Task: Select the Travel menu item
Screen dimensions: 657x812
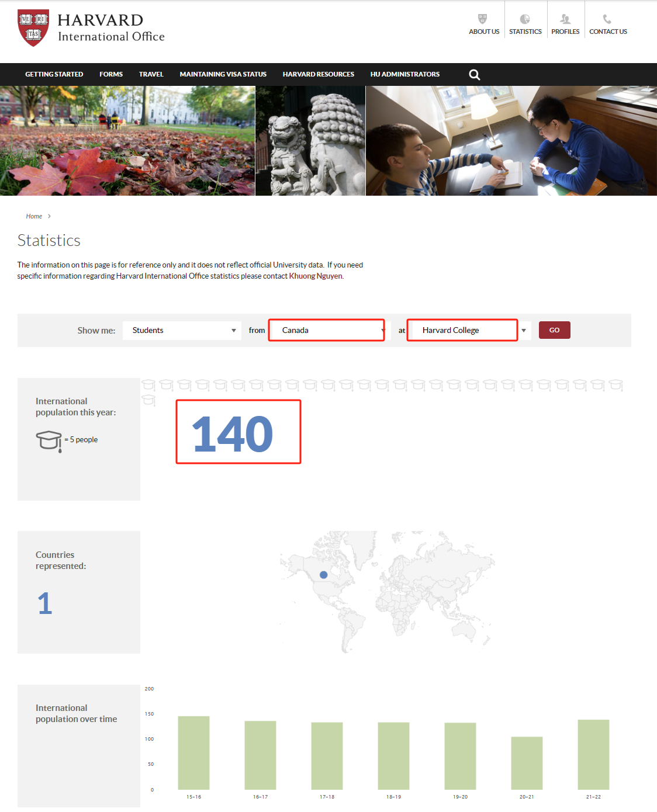Action: (151, 75)
